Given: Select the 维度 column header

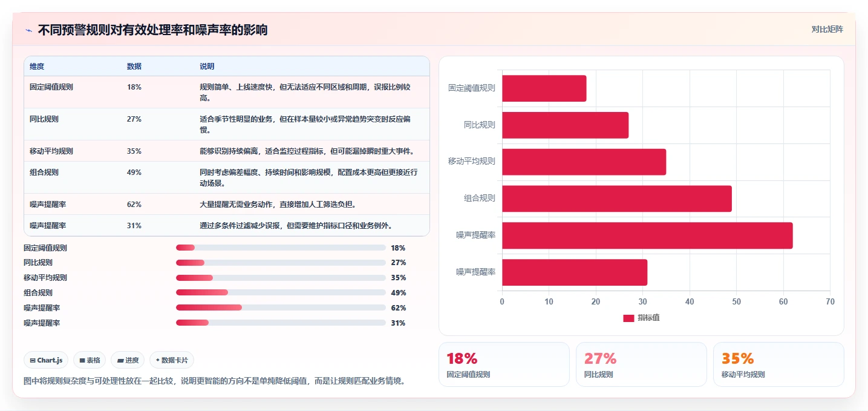Looking at the screenshot, I should pyautogui.click(x=37, y=67).
